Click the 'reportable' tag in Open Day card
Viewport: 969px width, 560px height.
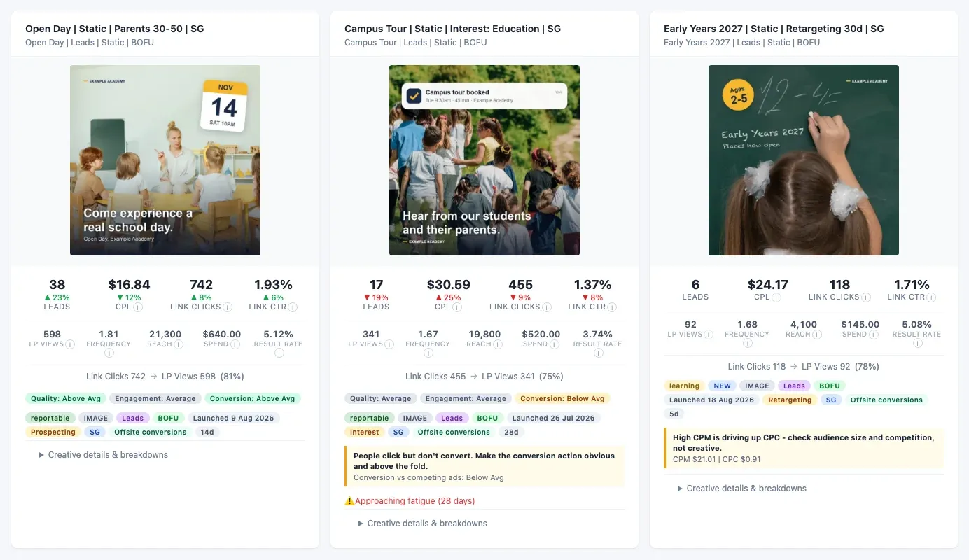pyautogui.click(x=50, y=418)
